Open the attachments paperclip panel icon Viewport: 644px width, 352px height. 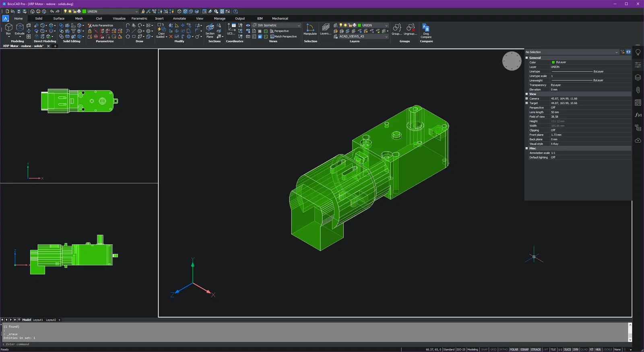[638, 90]
